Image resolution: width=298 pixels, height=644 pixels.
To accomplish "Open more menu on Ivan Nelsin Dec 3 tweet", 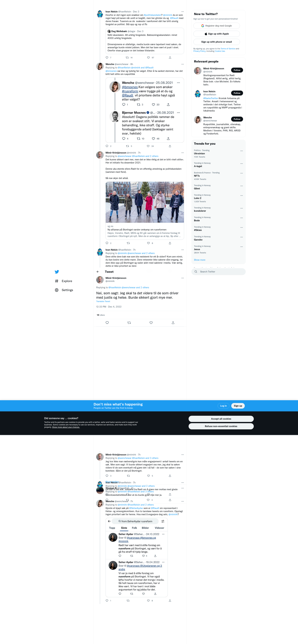I will pos(182,11).
